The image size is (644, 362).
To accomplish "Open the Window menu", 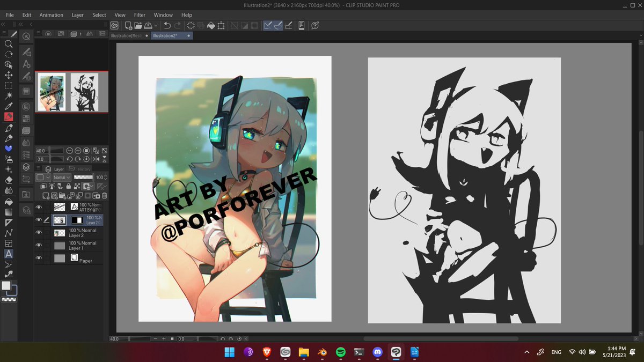I will point(163,15).
